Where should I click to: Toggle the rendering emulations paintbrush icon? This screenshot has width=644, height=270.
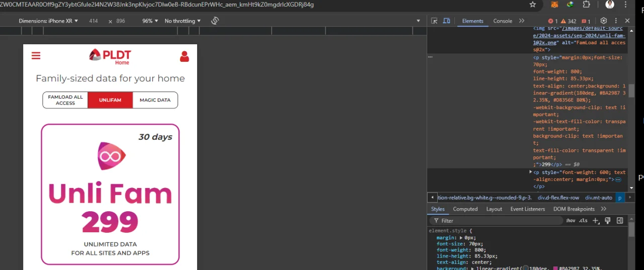click(608, 221)
